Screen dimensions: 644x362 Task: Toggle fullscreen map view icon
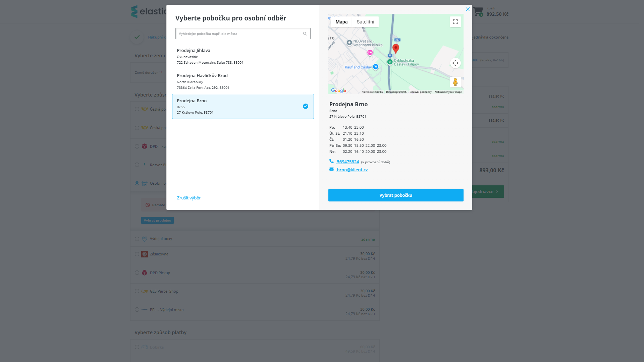point(455,22)
